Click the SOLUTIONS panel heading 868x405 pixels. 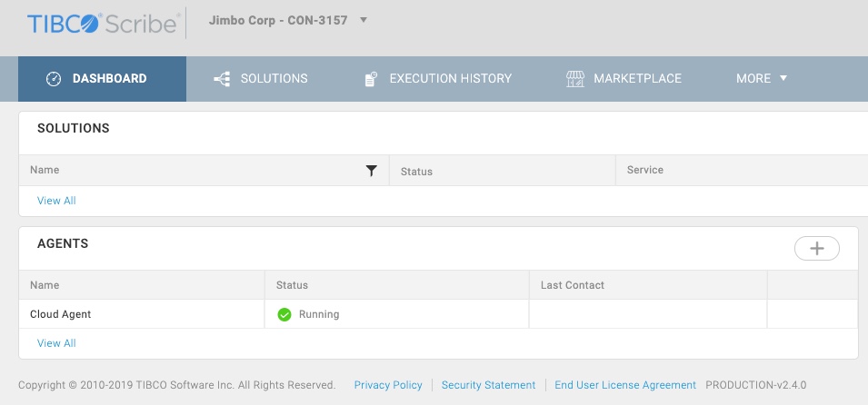[x=73, y=128]
